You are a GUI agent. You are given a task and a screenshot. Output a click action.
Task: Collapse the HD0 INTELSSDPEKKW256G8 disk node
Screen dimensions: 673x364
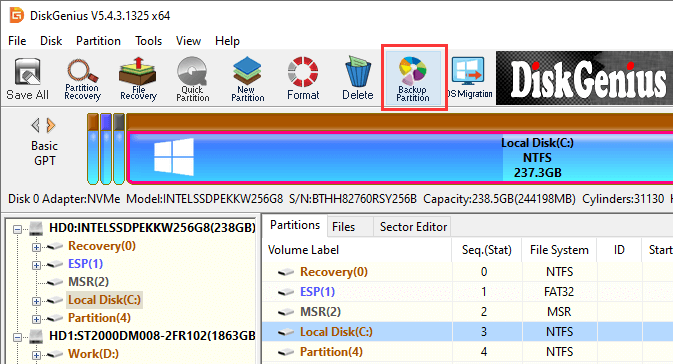[17, 229]
